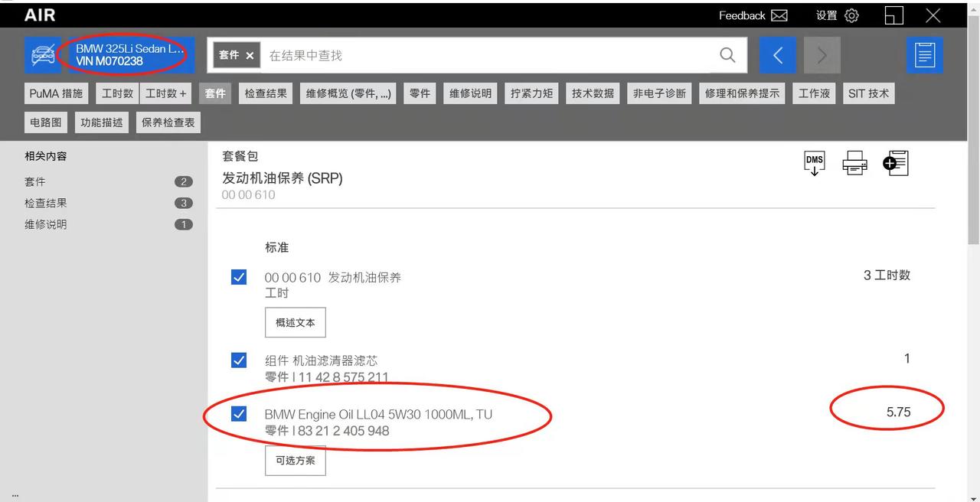Uncheck the BMW Engine Oil LL04 5W30 checkbox
This screenshot has width=980, height=502.
click(x=239, y=414)
